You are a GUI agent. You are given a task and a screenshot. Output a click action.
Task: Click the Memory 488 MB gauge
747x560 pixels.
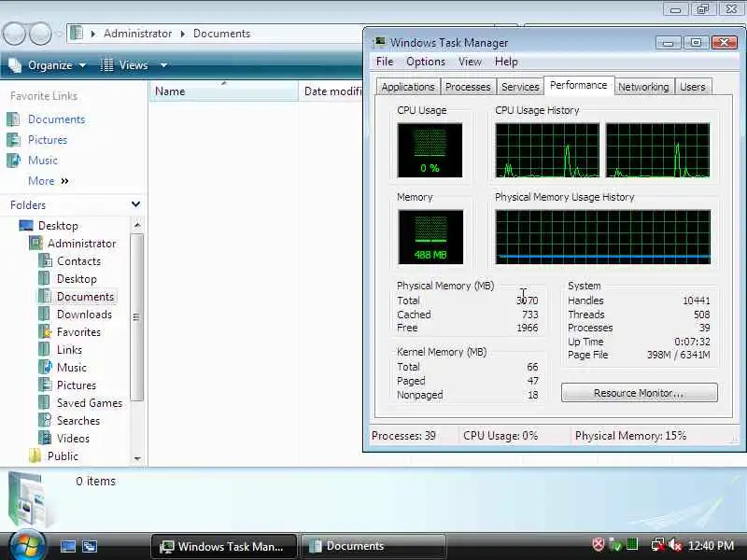[x=430, y=237]
